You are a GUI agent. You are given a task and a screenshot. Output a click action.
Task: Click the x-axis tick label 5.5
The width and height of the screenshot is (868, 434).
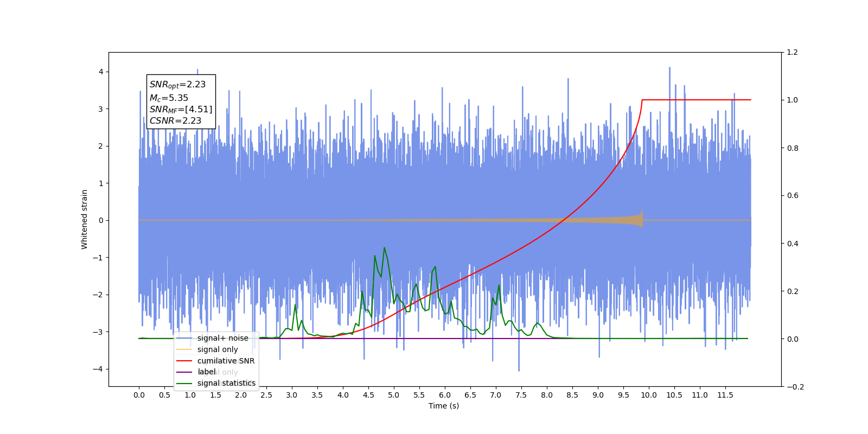pyautogui.click(x=419, y=395)
